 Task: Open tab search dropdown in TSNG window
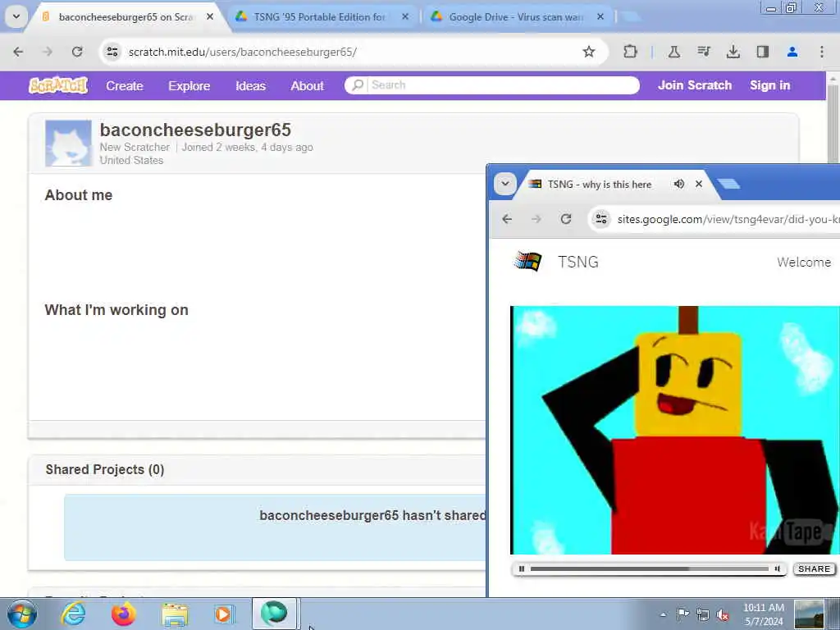coord(504,184)
